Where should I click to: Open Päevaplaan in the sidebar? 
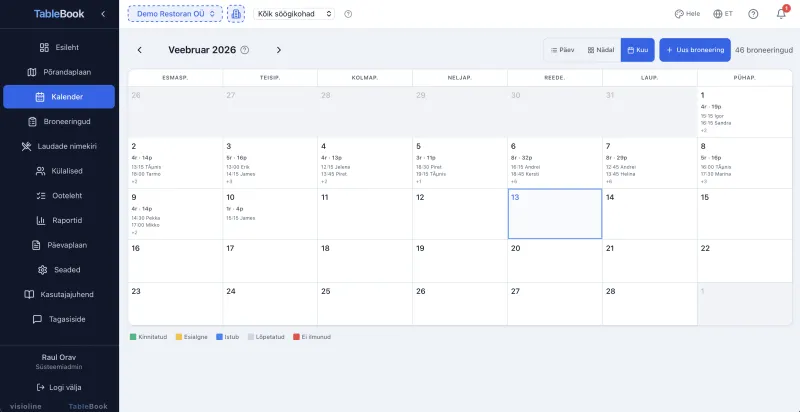[x=59, y=245]
